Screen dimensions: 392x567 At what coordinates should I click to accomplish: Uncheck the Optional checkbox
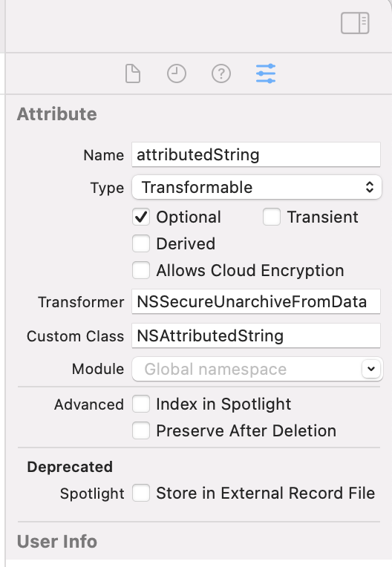[x=141, y=217]
